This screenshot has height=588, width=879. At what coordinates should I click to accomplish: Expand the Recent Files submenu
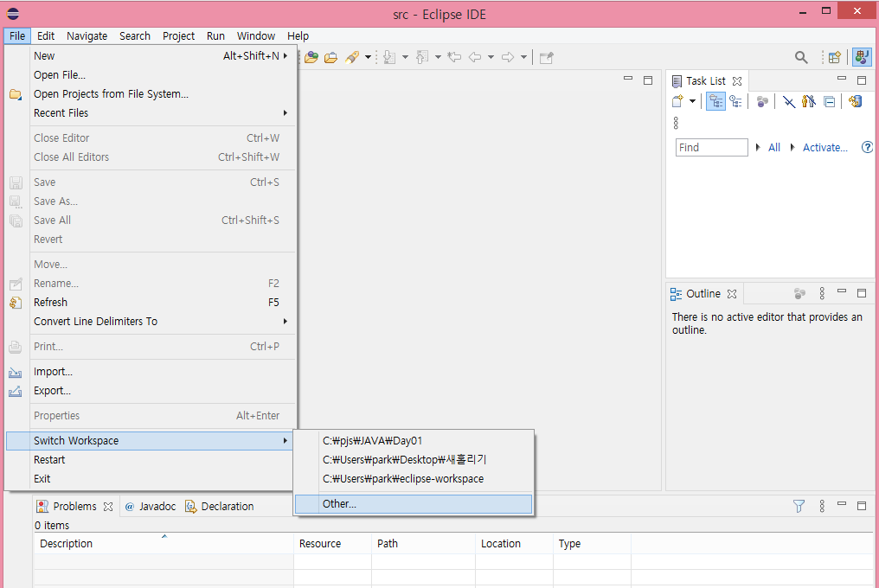click(x=286, y=112)
